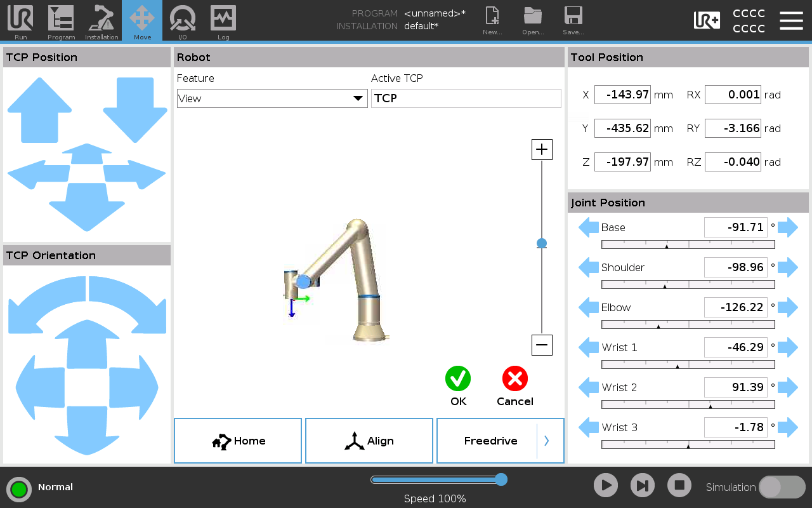The image size is (812, 508).
Task: Click the RX value field
Action: point(733,95)
